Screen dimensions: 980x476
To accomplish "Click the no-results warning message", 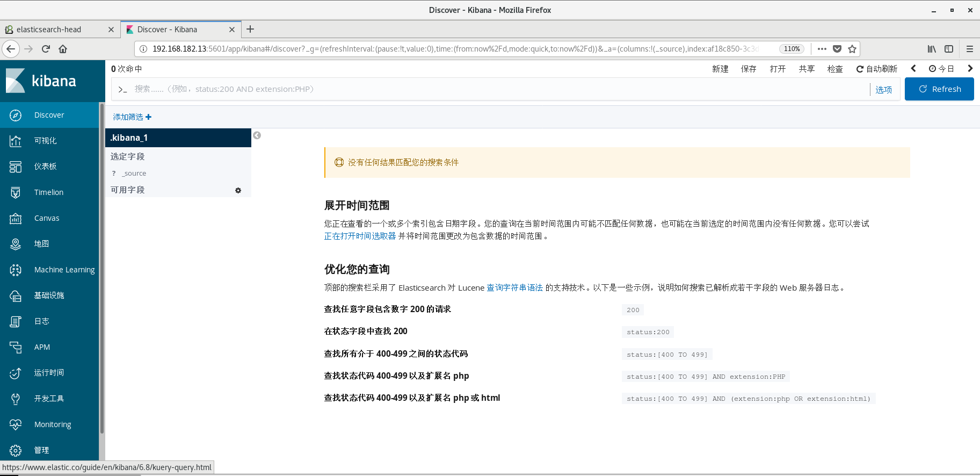I will [618, 162].
